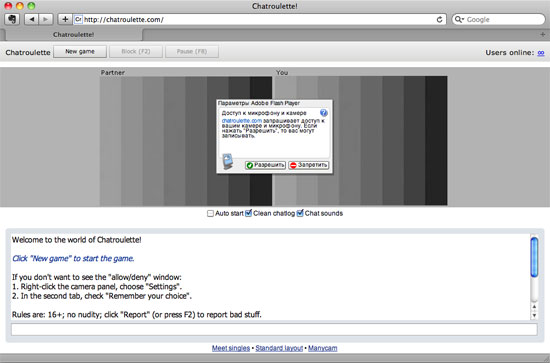Start a New game
This screenshot has height=363, width=550.
tap(80, 52)
